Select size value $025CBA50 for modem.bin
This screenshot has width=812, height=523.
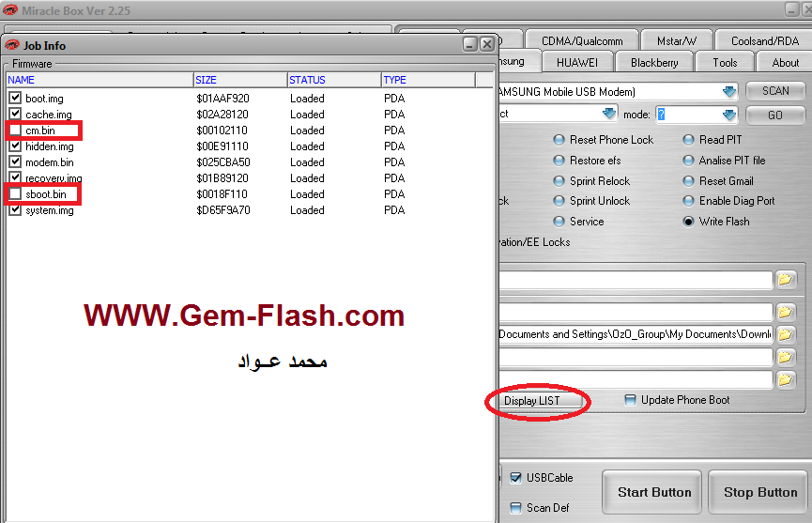click(223, 162)
